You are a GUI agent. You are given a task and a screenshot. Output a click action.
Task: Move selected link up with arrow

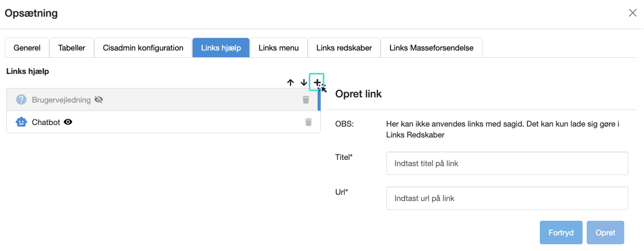pos(291,83)
